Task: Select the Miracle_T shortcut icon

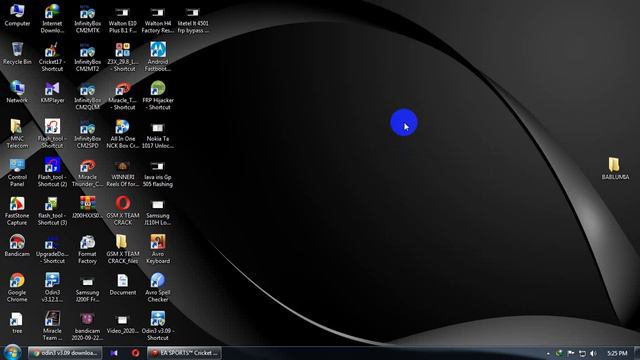Action: (x=122, y=96)
